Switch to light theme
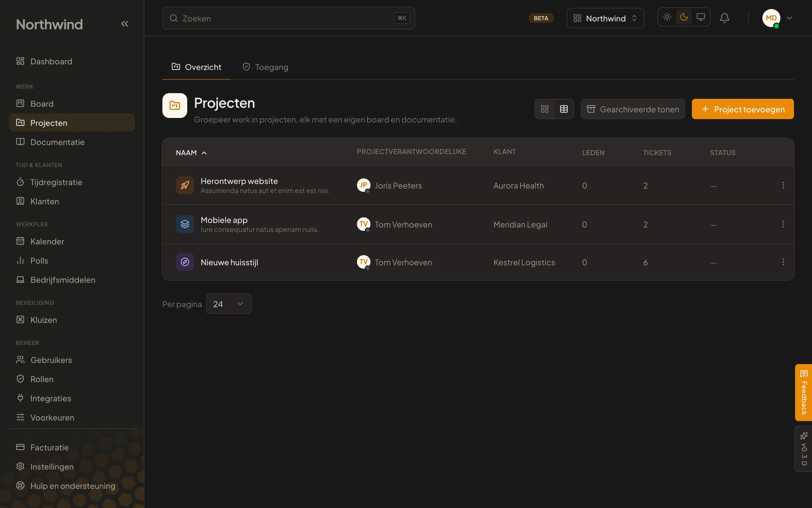812x508 pixels. click(667, 17)
